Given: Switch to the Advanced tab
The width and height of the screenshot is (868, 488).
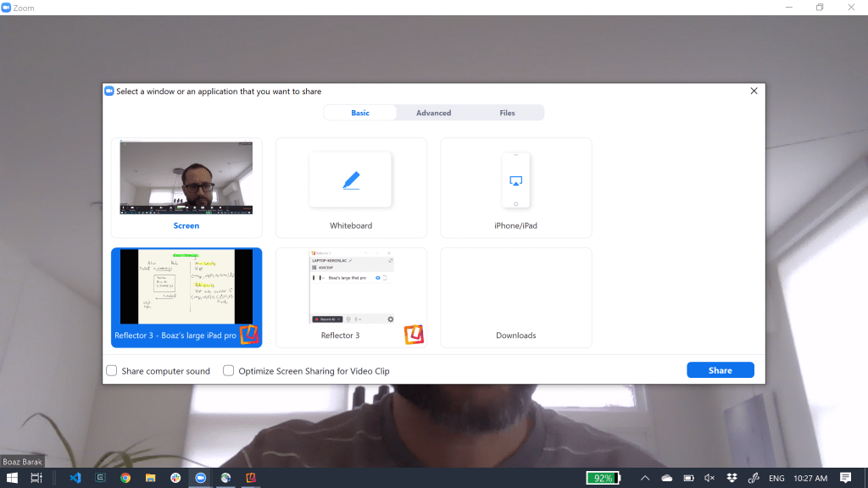Looking at the screenshot, I should [433, 113].
